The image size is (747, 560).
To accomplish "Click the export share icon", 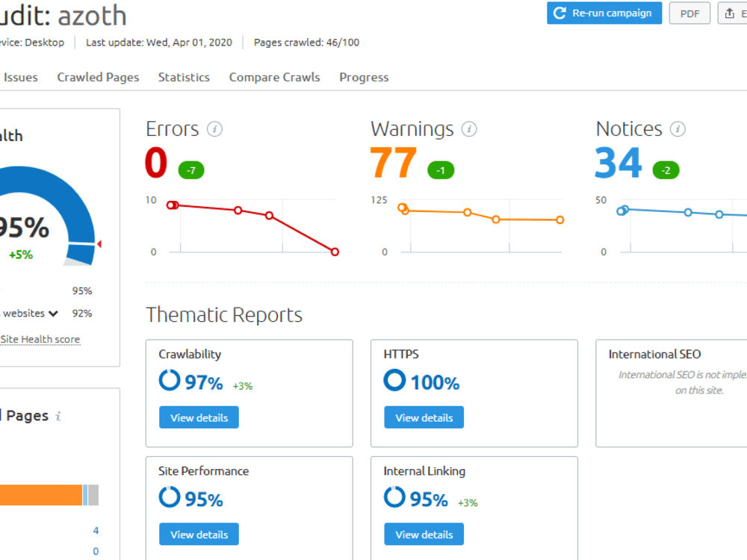I will [730, 13].
